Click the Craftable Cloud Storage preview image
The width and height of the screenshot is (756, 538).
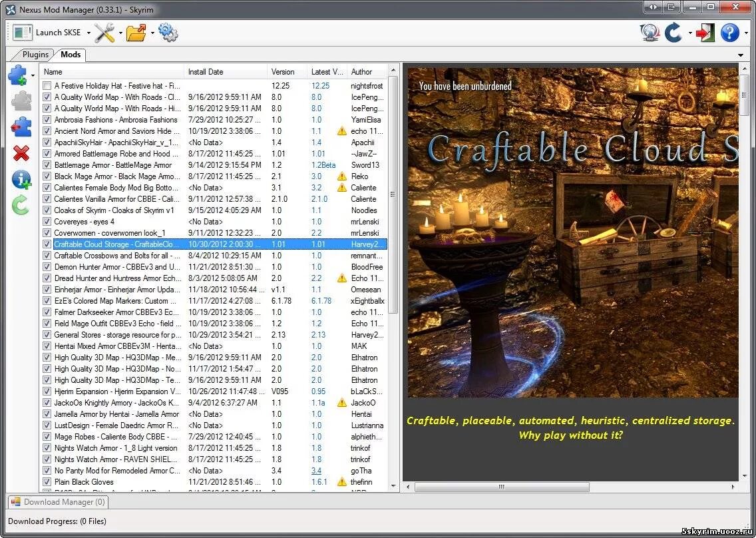tap(573, 232)
